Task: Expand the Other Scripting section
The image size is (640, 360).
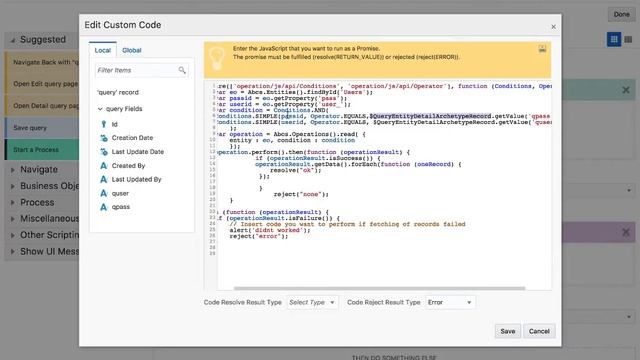Action: (13, 236)
